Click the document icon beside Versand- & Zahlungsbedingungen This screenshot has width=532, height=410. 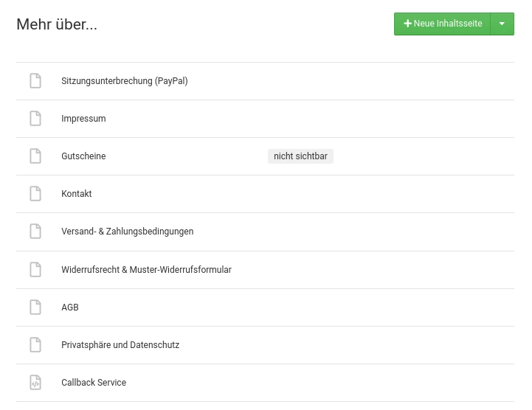pyautogui.click(x=35, y=232)
